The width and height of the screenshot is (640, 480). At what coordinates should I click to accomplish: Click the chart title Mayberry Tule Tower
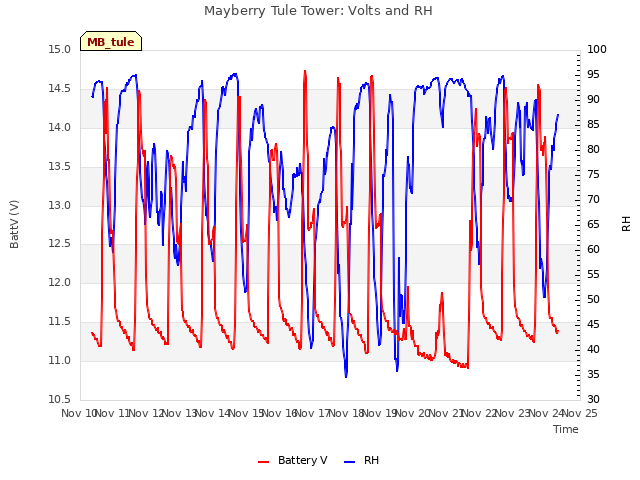pos(318,11)
